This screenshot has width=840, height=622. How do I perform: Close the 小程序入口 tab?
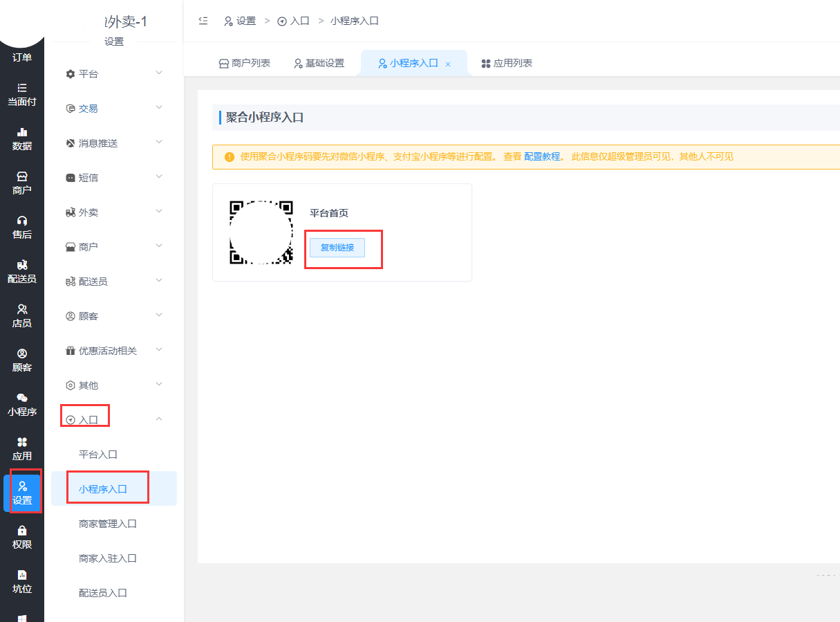448,64
